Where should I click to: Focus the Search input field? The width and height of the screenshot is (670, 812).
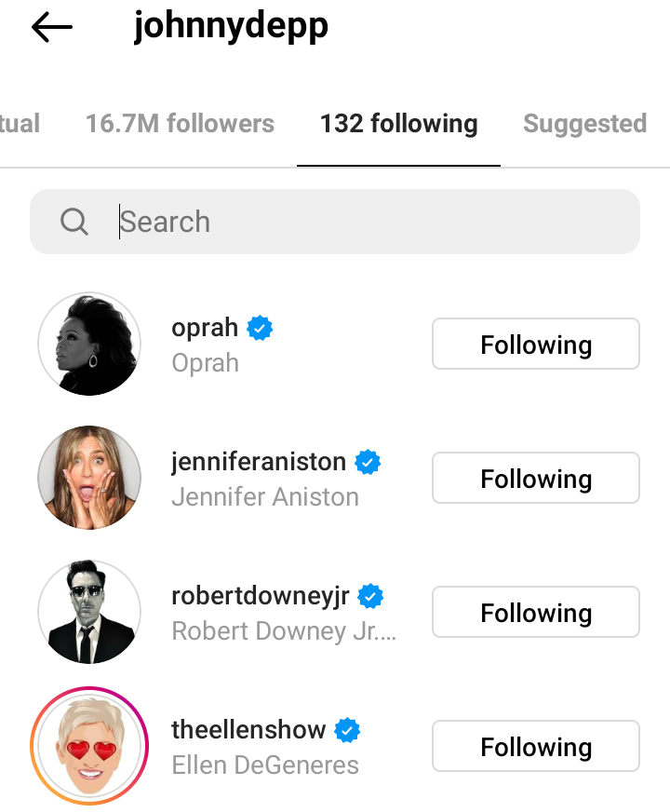pos(372,222)
